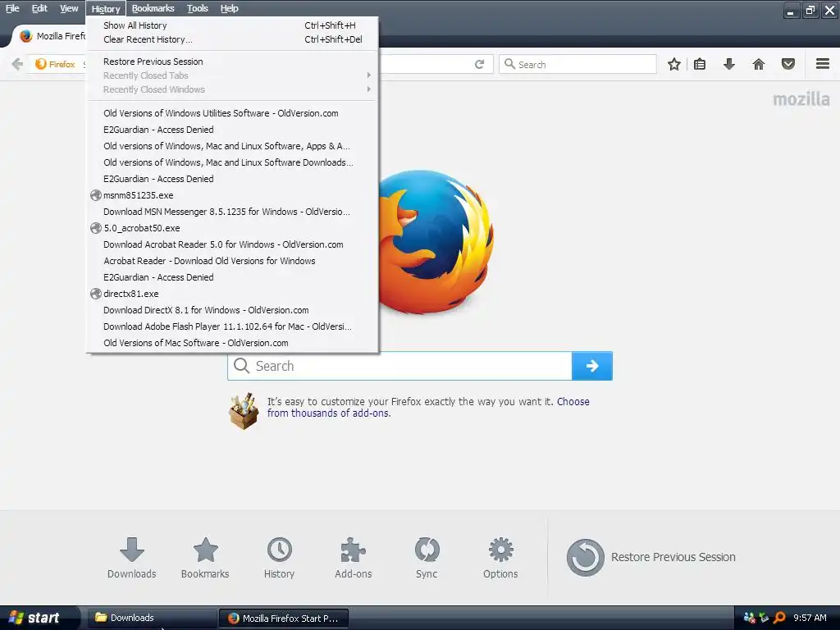Open Add-ons shortcut with the puzzle icon

click(x=353, y=558)
